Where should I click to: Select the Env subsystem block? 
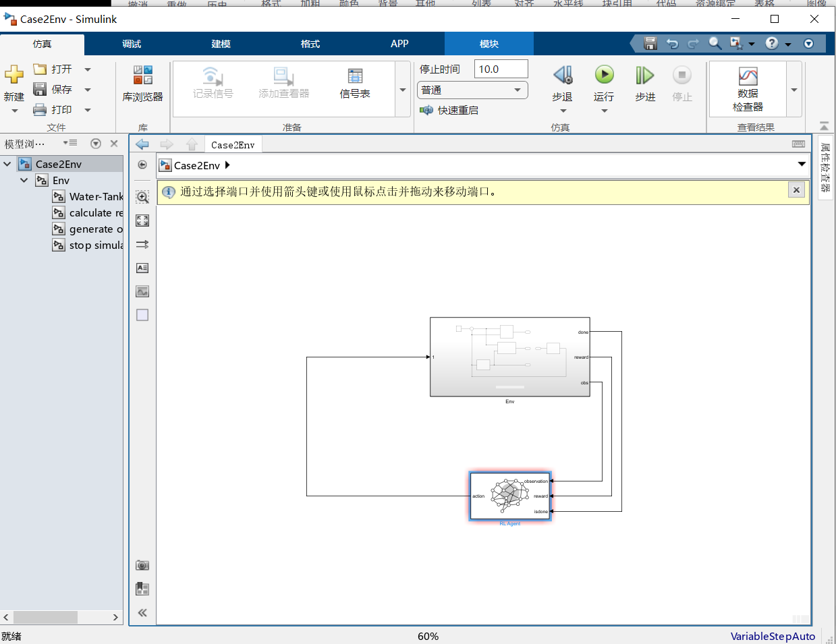pyautogui.click(x=510, y=357)
